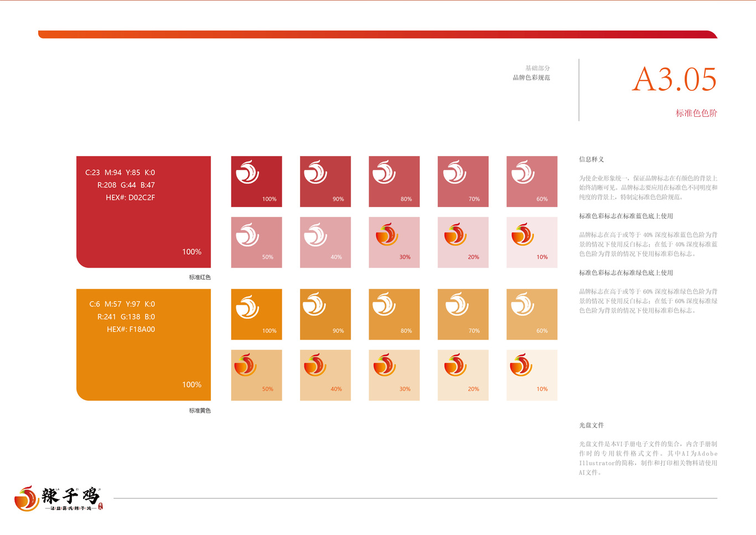Viewport: 756px width, 535px height.
Task: Click the 光盘文件 heading
Action: coord(592,425)
